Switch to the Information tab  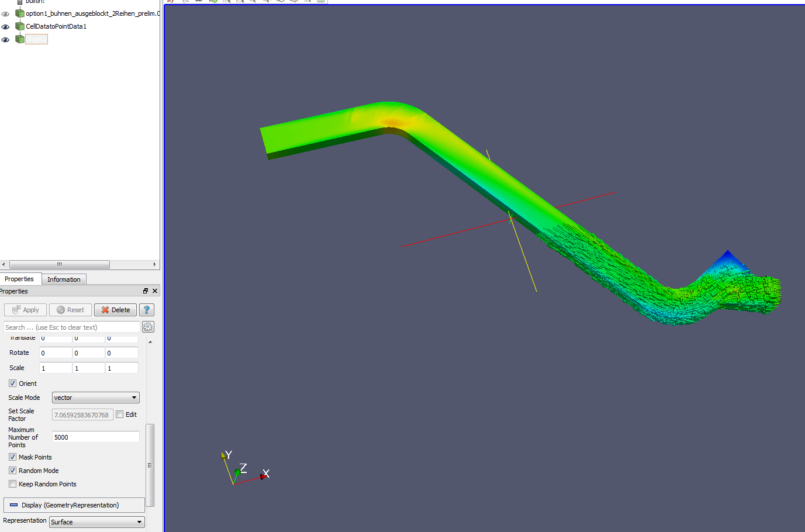(64, 279)
